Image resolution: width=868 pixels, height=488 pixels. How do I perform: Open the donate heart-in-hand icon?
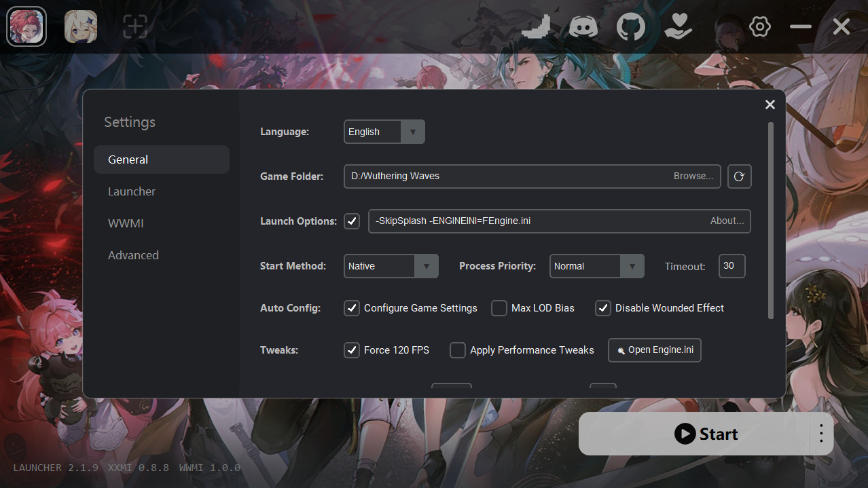coord(678,27)
